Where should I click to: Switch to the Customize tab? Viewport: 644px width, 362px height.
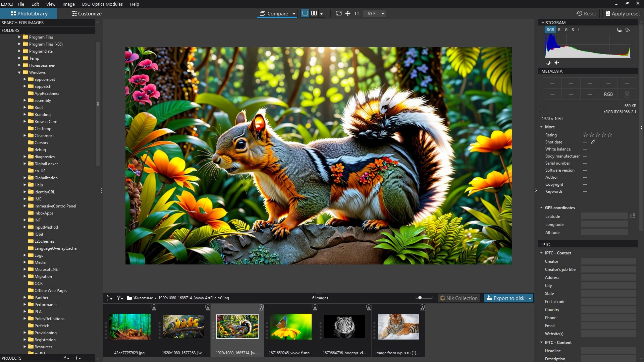(86, 14)
